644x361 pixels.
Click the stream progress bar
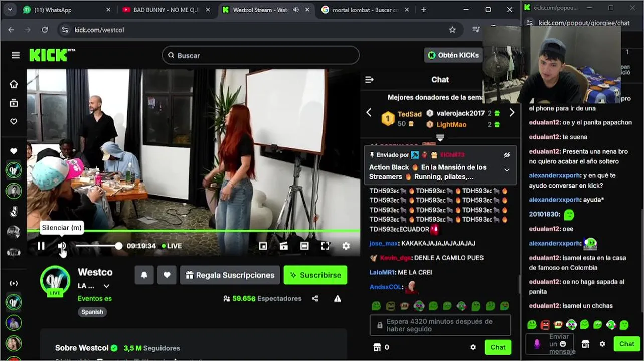(x=193, y=231)
